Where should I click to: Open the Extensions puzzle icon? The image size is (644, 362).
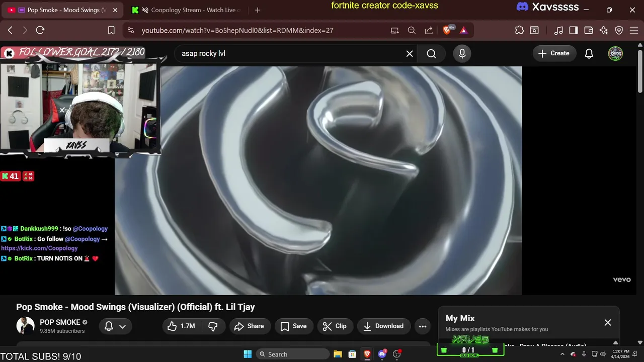pos(519,30)
